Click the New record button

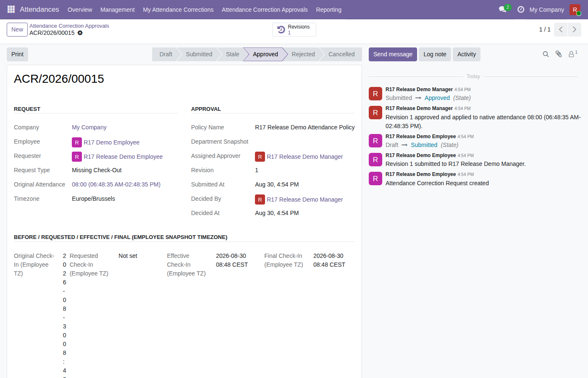pyautogui.click(x=17, y=29)
